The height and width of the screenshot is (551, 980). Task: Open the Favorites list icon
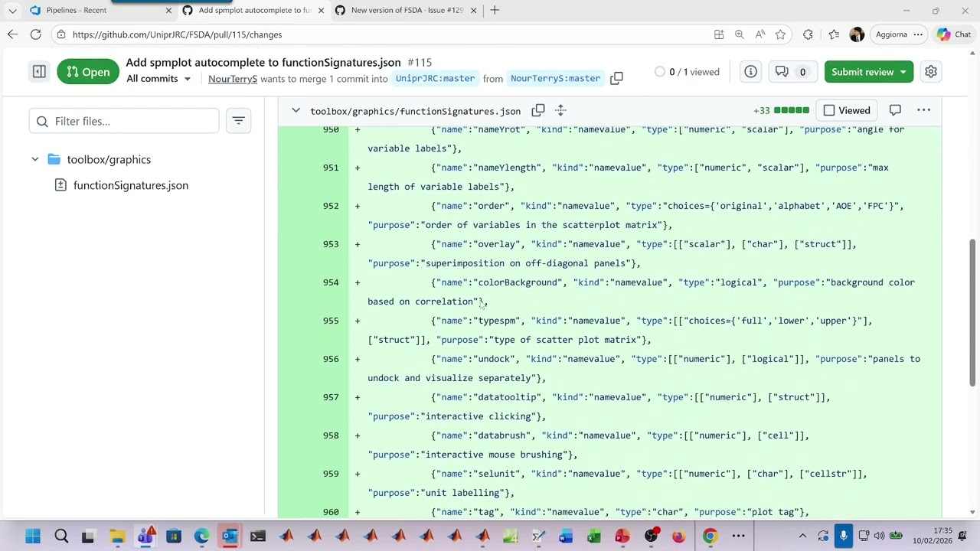[833, 34]
